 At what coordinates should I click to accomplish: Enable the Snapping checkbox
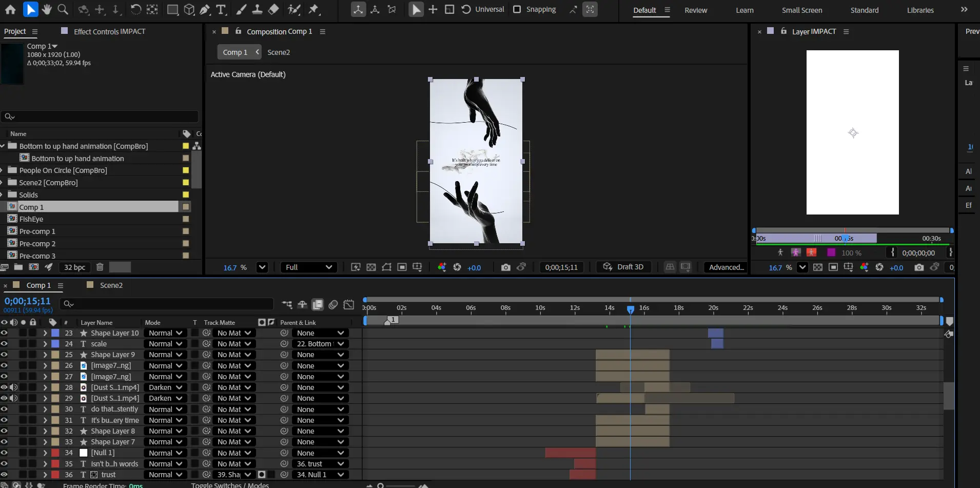point(517,9)
